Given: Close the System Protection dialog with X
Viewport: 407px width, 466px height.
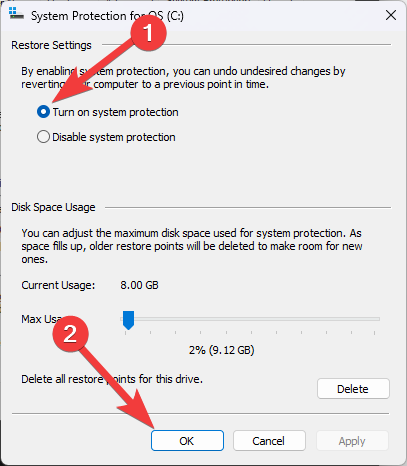Looking at the screenshot, I should [x=391, y=15].
